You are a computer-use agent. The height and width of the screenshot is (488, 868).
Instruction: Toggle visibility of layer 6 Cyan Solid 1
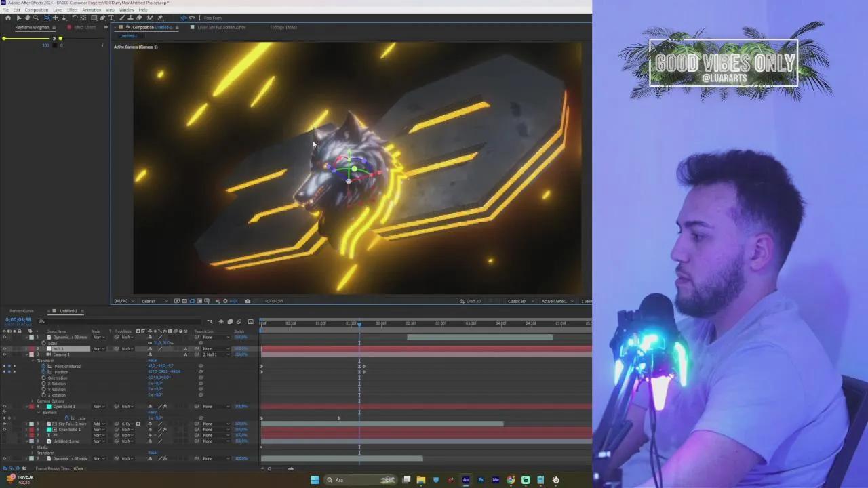coord(4,430)
